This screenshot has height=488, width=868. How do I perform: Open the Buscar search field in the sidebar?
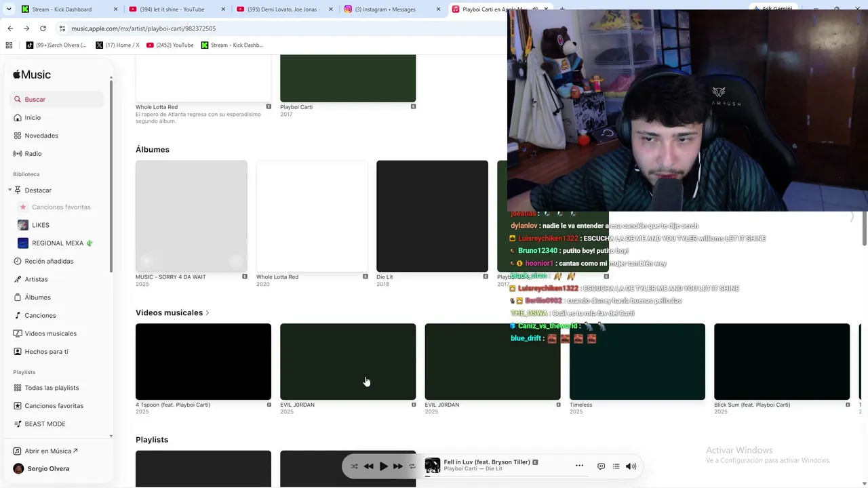click(58, 100)
